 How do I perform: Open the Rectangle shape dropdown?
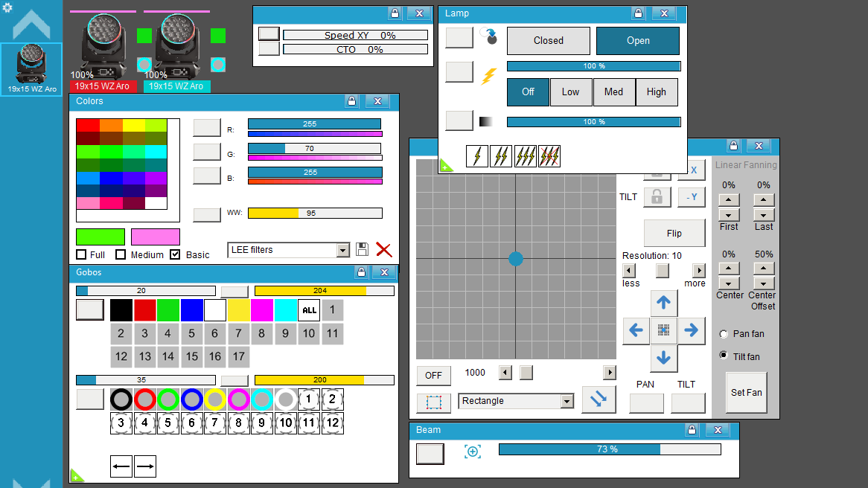tap(567, 401)
